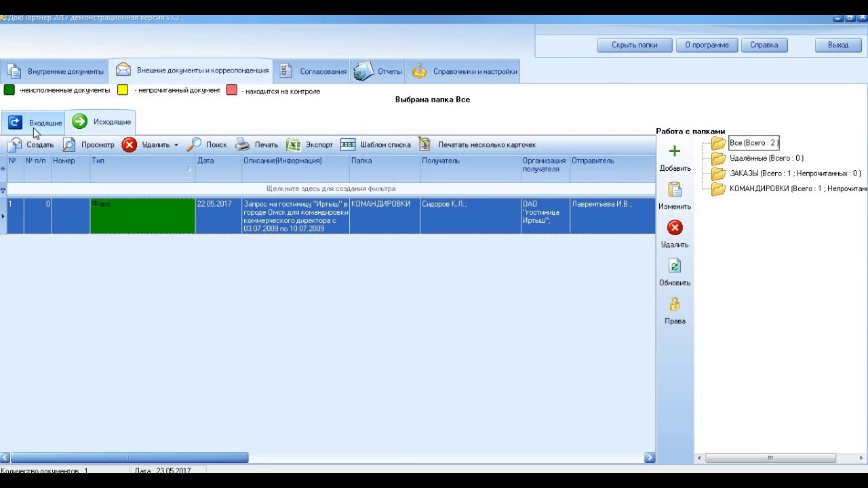Image resolution: width=868 pixels, height=488 pixels.
Task: Open the dropdown arrow beside 'Удалить'
Action: 176,145
